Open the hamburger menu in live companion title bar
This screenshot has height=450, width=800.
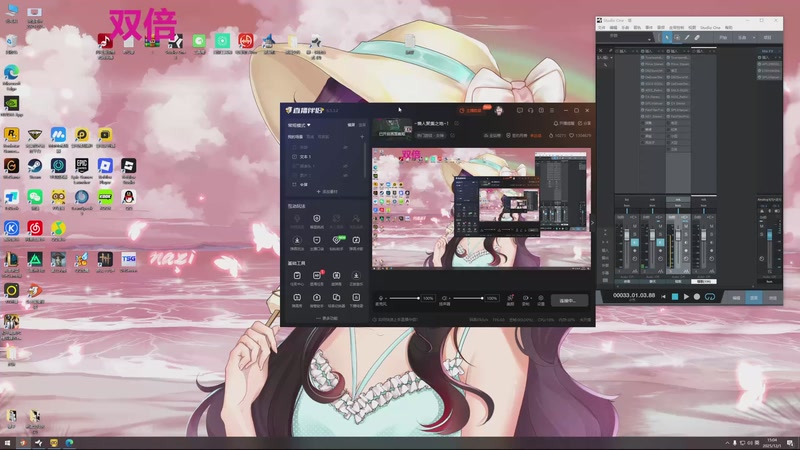pos(552,110)
